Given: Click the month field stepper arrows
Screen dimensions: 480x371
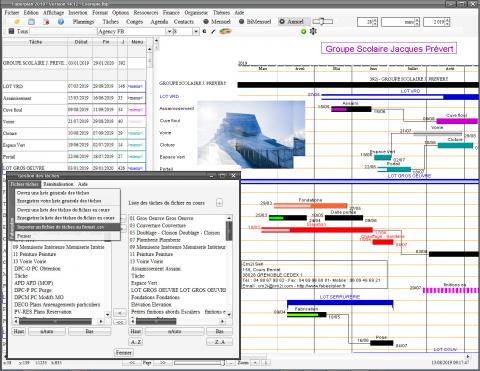Looking at the screenshot, I should [417, 22].
